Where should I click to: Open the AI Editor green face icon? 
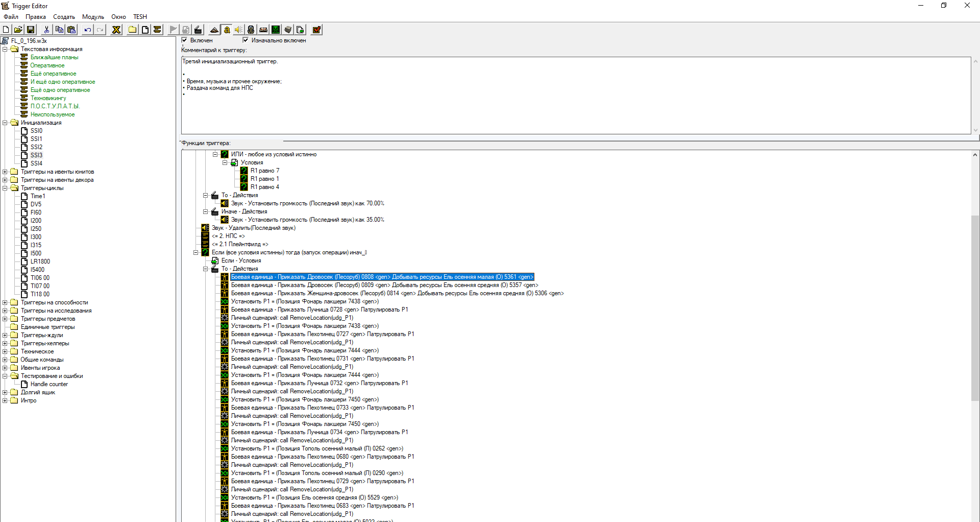point(276,30)
